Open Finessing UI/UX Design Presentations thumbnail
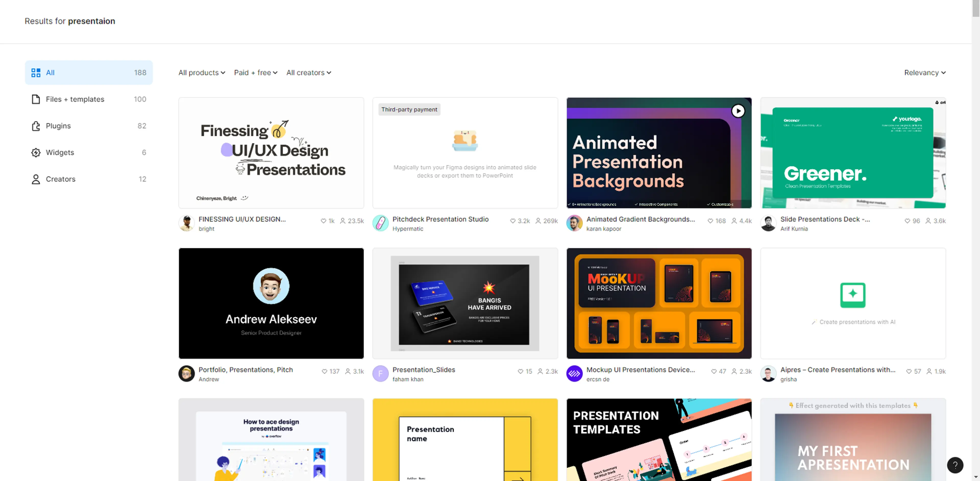 point(271,153)
